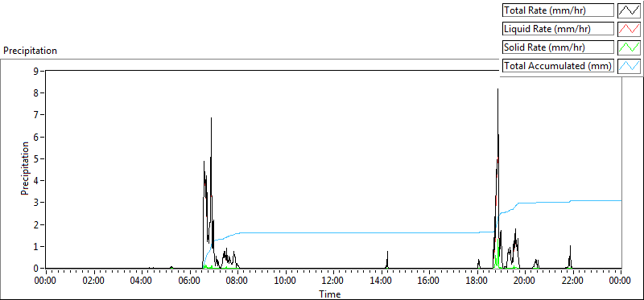644x300 pixels.
Task: Click the Liquid Rate red line icon
Action: tap(630, 29)
